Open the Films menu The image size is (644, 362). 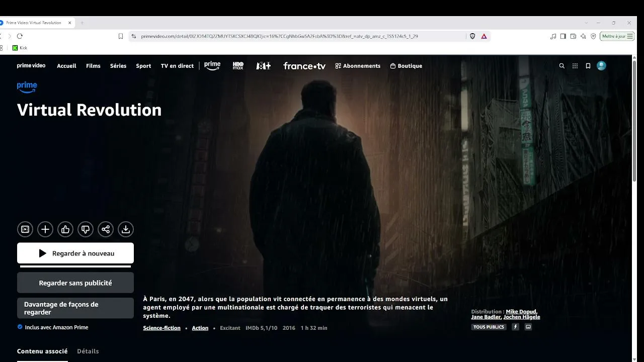coord(93,66)
